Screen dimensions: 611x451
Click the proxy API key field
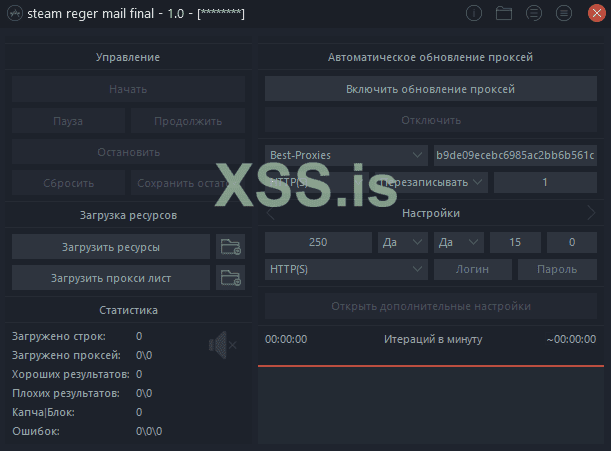[515, 155]
